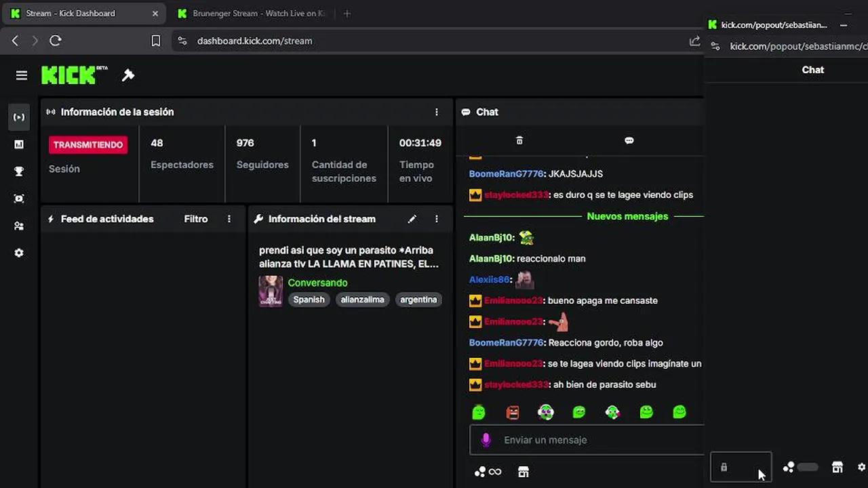
Task: Open the Información del stream options menu
Action: pos(437,219)
